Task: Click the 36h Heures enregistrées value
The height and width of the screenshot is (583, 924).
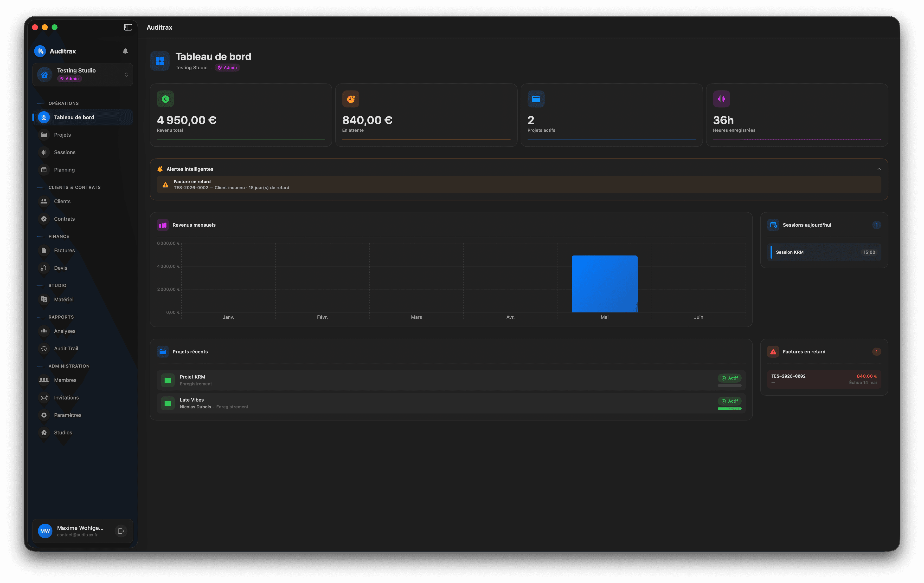Action: (x=723, y=120)
